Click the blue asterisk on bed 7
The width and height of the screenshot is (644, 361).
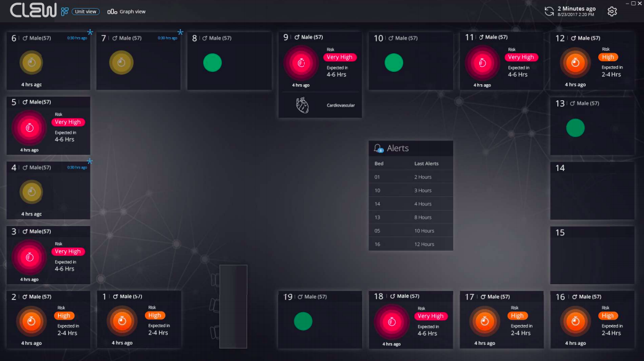180,33
